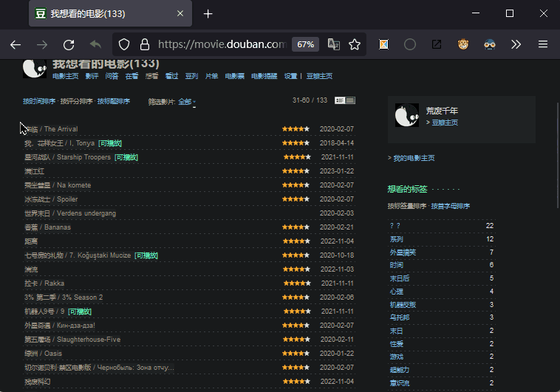Click the translate page icon in the address bar
Image resolution: width=560 pixels, height=392 pixels.
coord(334,44)
